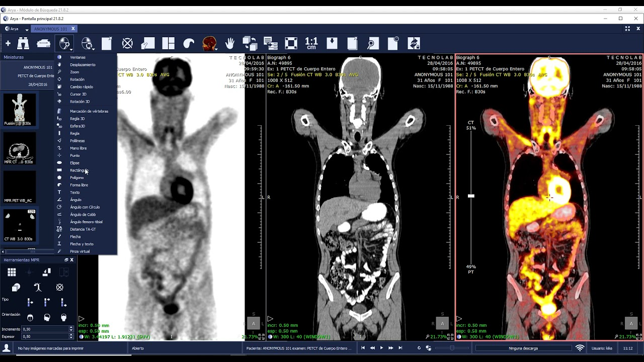Open the 3D head rendering tool
The width and height of the screenshot is (644, 362).
point(208,44)
